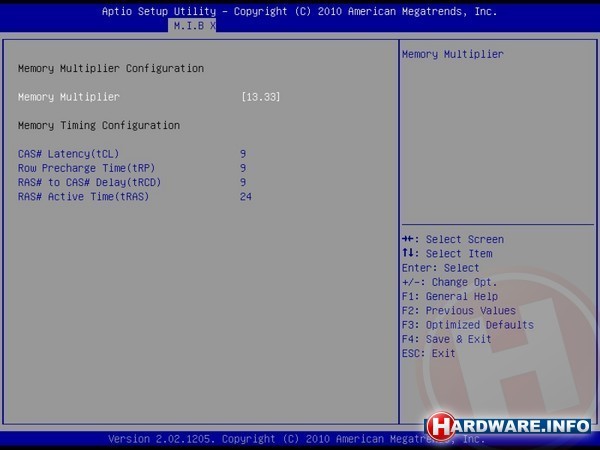The width and height of the screenshot is (600, 450).
Task: Select the Memory Multiplier setting label
Action: click(x=69, y=97)
